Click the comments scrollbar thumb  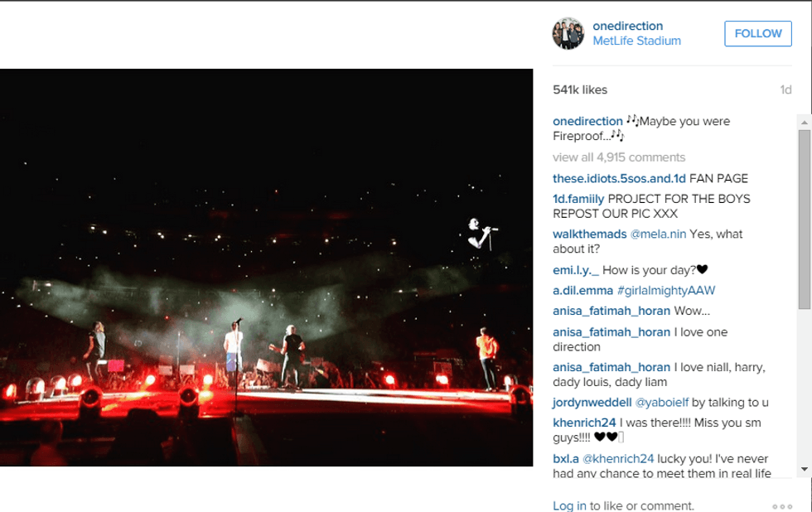(804, 220)
